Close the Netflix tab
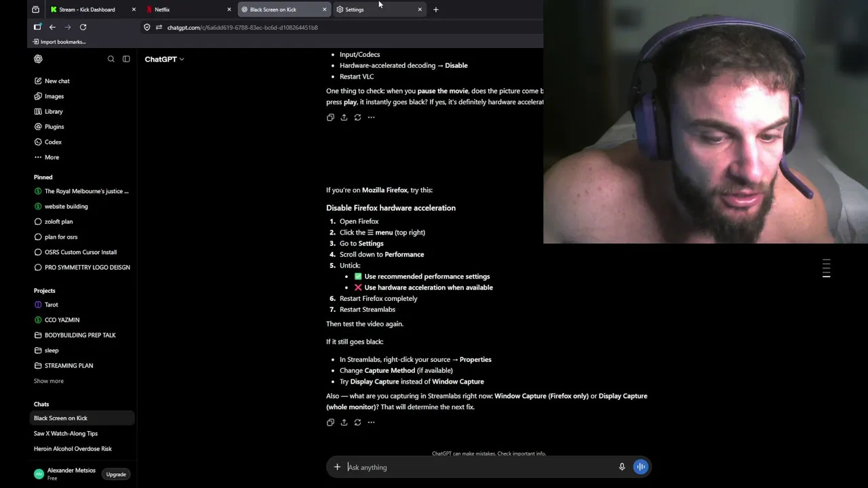Viewport: 868px width, 488px height. point(229,9)
